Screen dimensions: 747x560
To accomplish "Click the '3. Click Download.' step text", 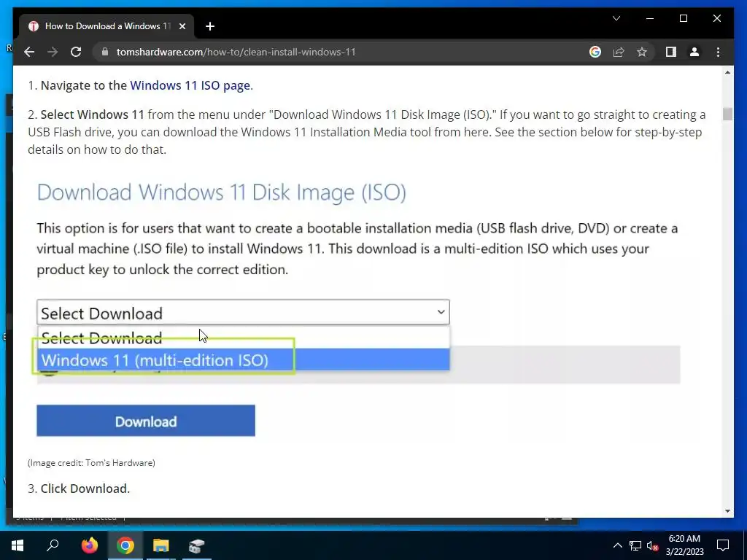I will pyautogui.click(x=79, y=489).
